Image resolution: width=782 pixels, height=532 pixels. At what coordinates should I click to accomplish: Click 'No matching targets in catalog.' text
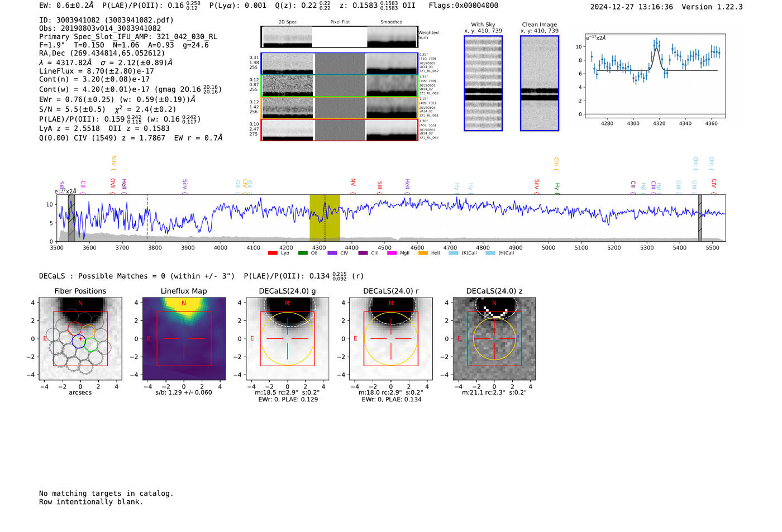[106, 493]
